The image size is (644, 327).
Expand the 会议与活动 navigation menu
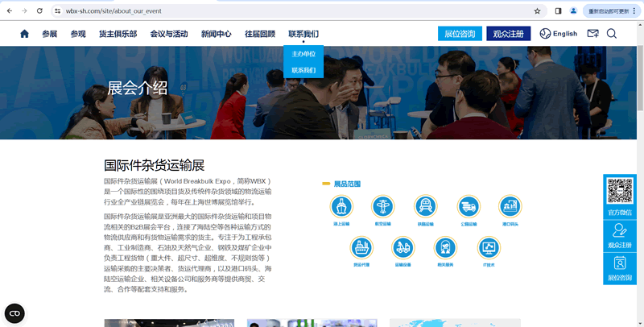tap(169, 34)
